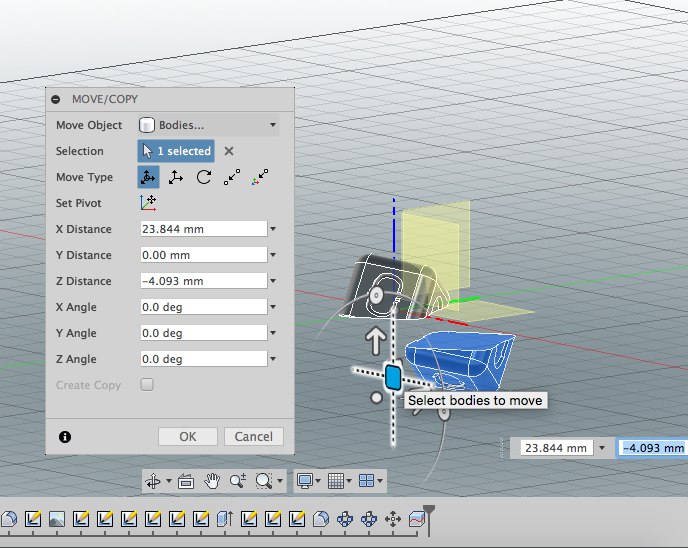Image resolution: width=688 pixels, height=548 pixels.
Task: Click the '1 selected' selection button
Action: (176, 151)
